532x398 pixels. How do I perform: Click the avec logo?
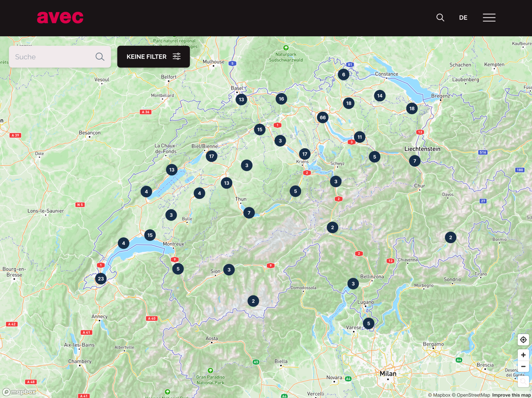pyautogui.click(x=60, y=18)
